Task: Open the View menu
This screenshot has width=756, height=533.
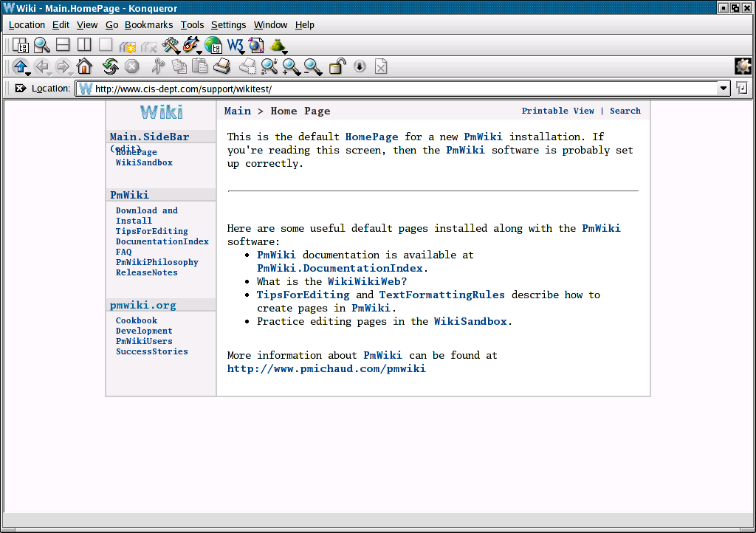Action: point(87,24)
